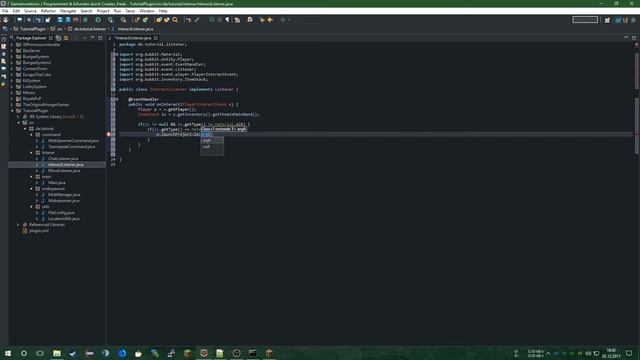Viewport: 640px width, 360px height.
Task: Click the Back navigation arrow in toolbar
Action: click(x=270, y=20)
